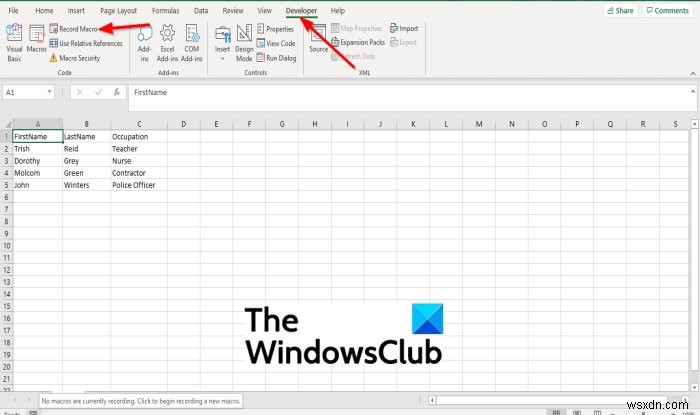The height and width of the screenshot is (415, 700).
Task: Open the Comments pane
Action: click(668, 11)
